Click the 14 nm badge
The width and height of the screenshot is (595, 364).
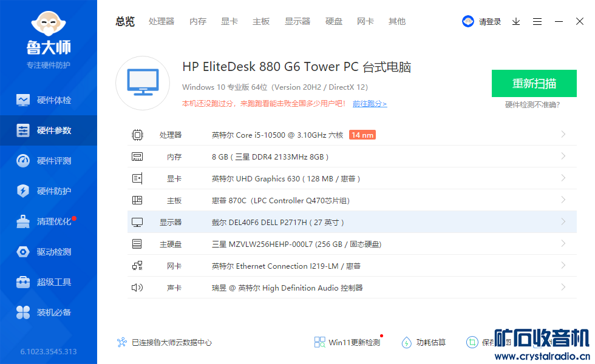362,135
